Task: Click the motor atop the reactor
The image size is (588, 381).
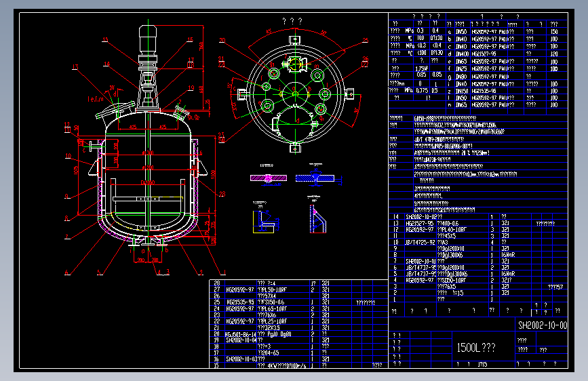Action: (x=148, y=40)
